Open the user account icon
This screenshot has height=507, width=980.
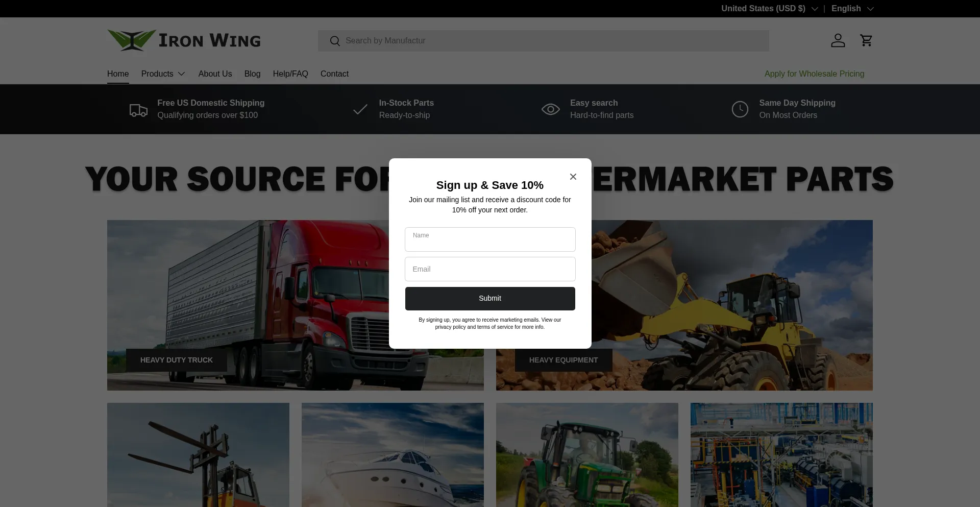(x=838, y=40)
